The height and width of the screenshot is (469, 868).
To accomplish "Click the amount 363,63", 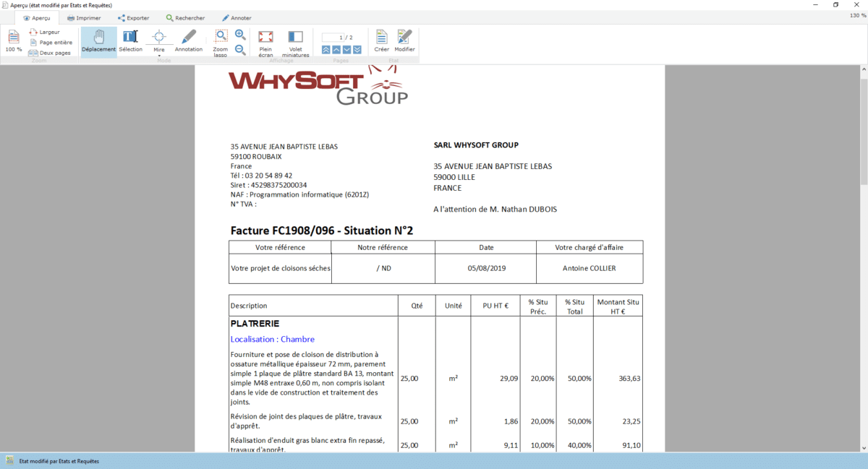I will point(629,378).
